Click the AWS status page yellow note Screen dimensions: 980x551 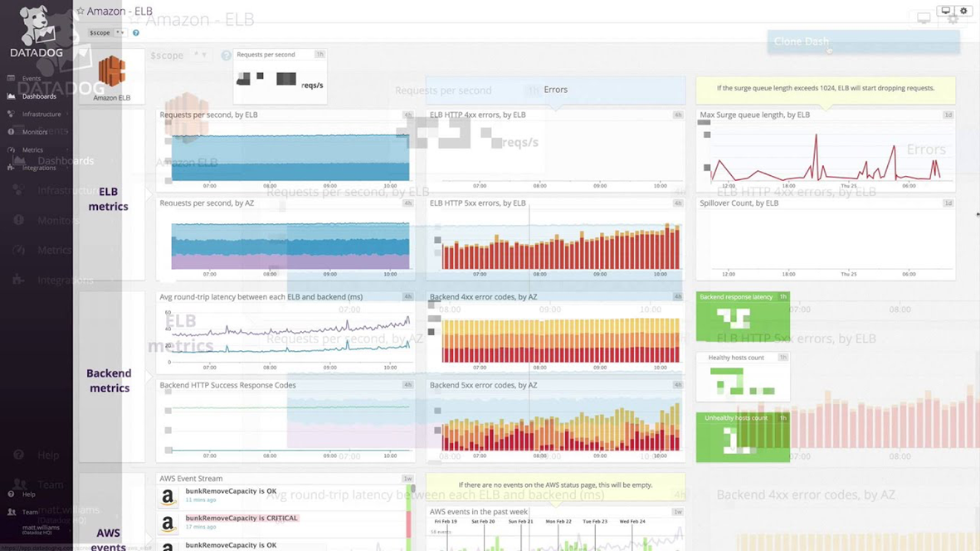(556, 485)
